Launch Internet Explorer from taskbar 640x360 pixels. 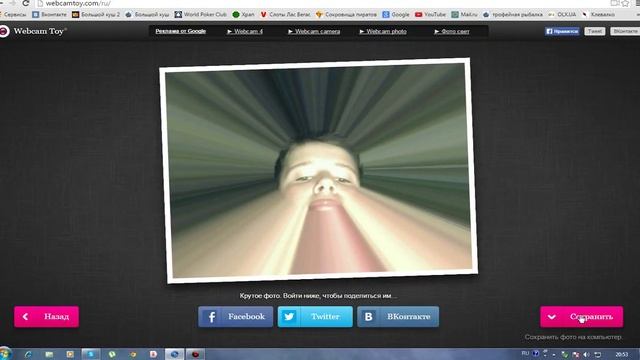coord(28,354)
